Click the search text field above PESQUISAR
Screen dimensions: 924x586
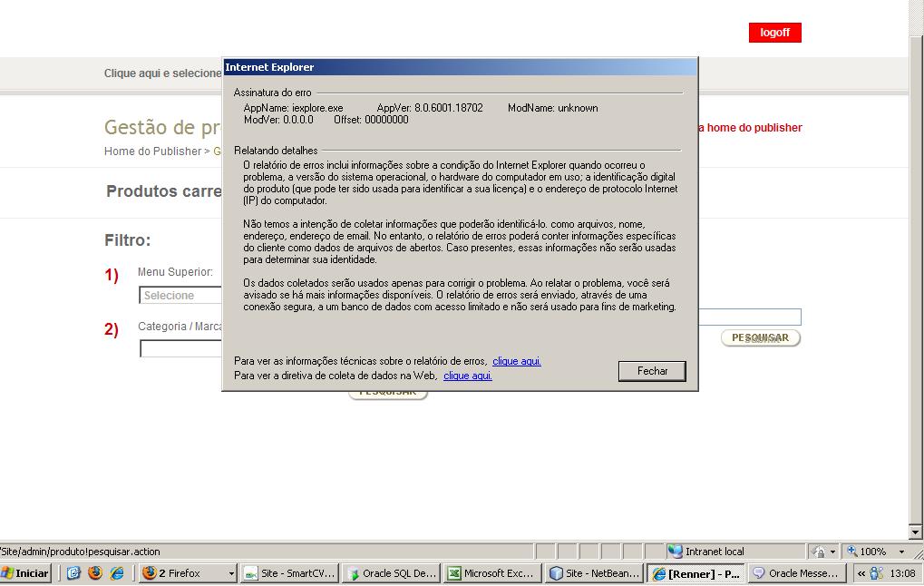[x=750, y=317]
